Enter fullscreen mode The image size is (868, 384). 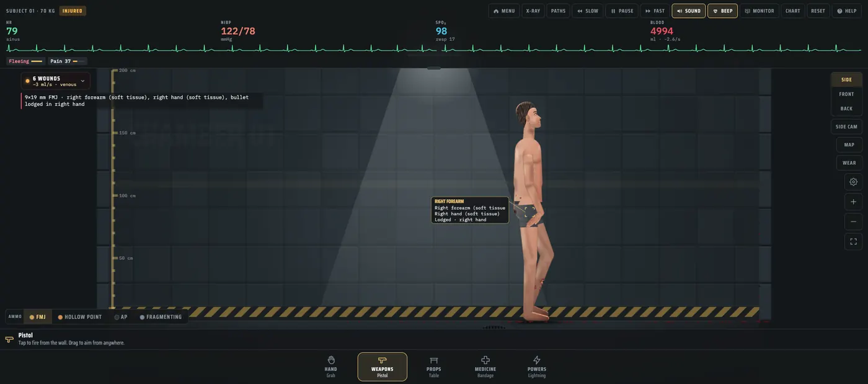[x=853, y=241]
